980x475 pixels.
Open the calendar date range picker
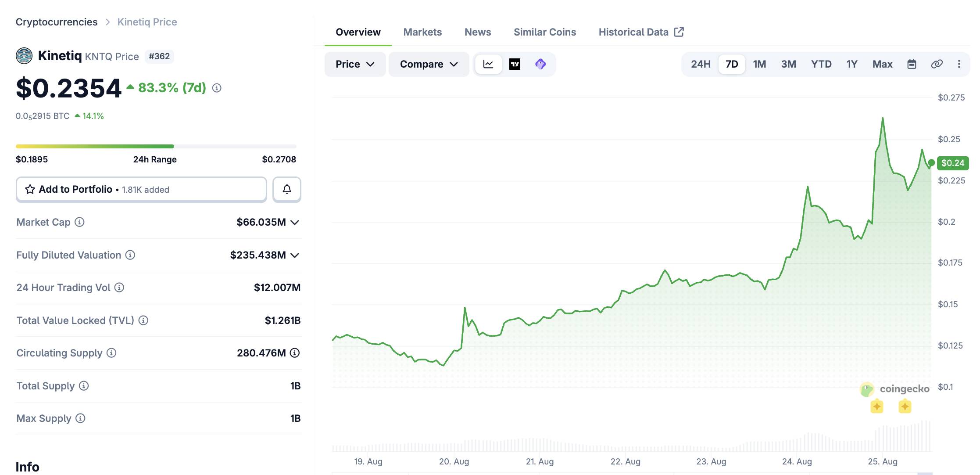pos(912,64)
